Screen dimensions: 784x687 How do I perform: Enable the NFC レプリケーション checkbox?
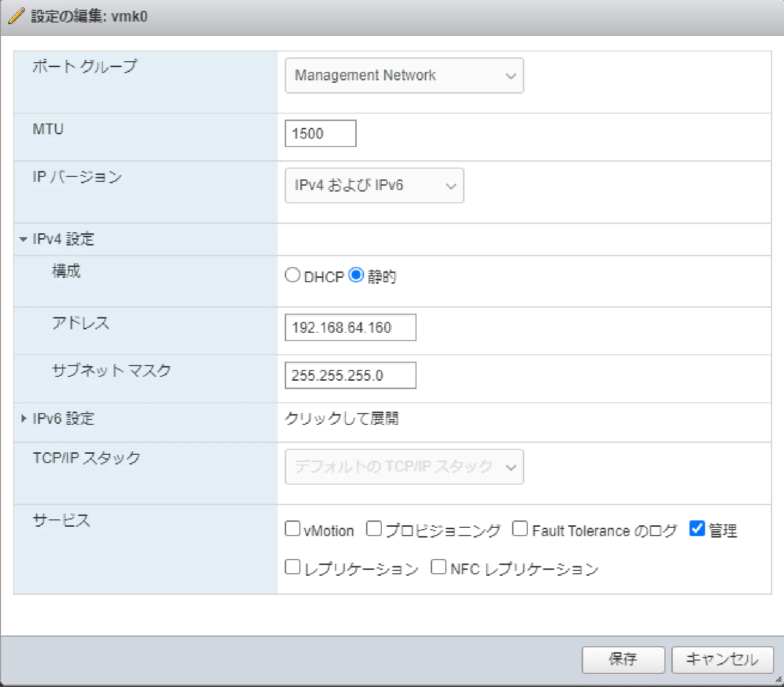coord(439,567)
